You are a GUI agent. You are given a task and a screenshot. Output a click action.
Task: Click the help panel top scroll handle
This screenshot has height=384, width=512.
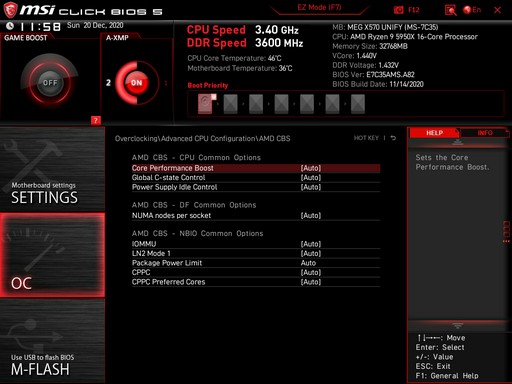pyautogui.click(x=457, y=142)
